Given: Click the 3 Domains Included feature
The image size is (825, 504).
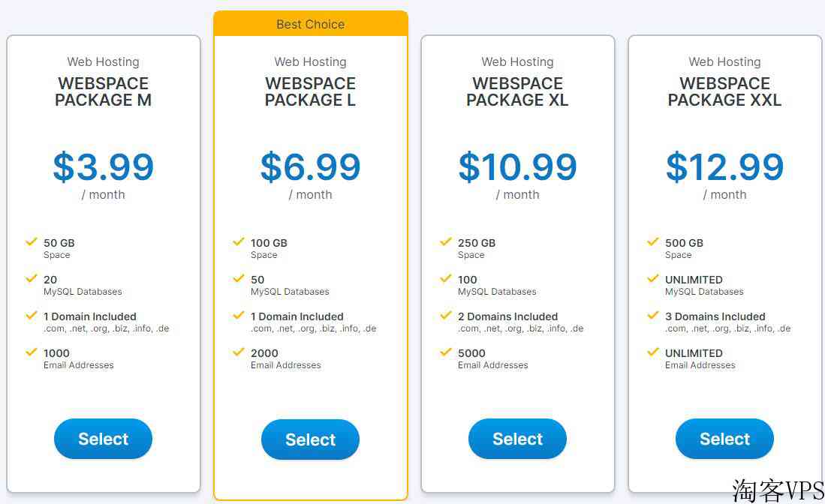Looking at the screenshot, I should (x=727, y=322).
